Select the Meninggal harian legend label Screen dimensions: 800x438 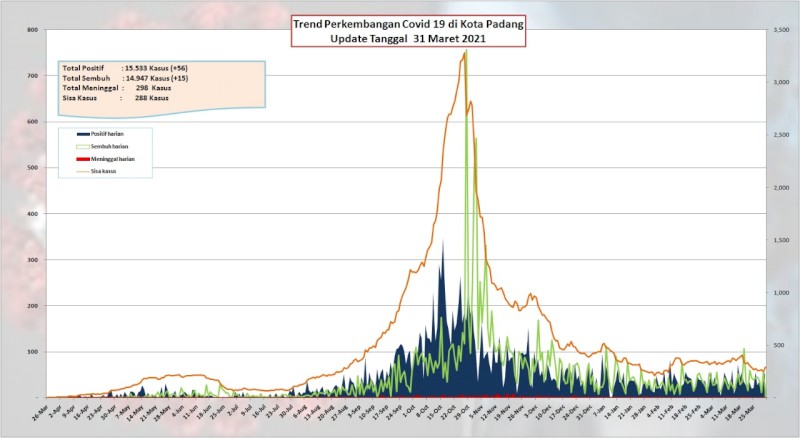[x=113, y=159]
